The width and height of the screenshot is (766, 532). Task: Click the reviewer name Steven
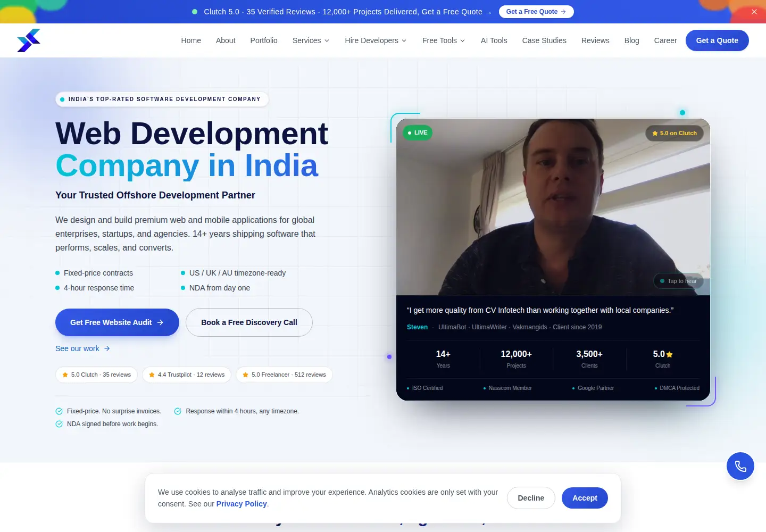pos(417,327)
